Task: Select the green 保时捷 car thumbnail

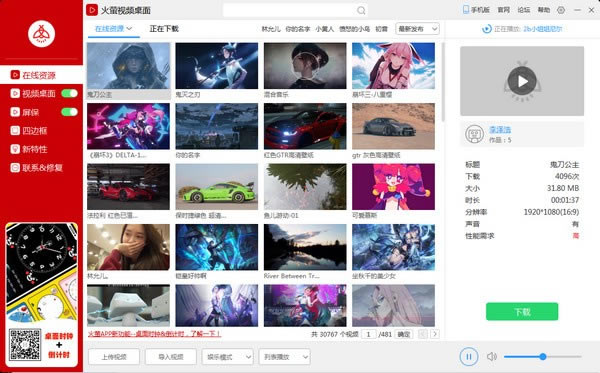Action: click(217, 187)
